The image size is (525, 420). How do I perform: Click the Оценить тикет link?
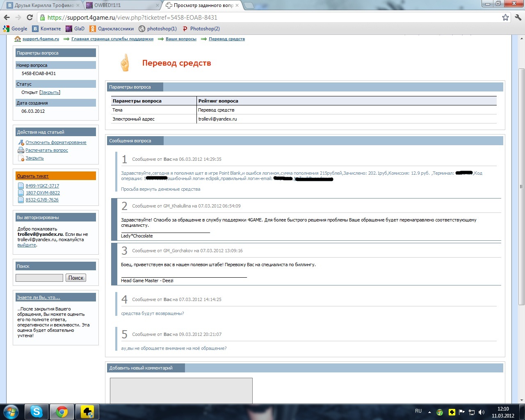(x=33, y=176)
